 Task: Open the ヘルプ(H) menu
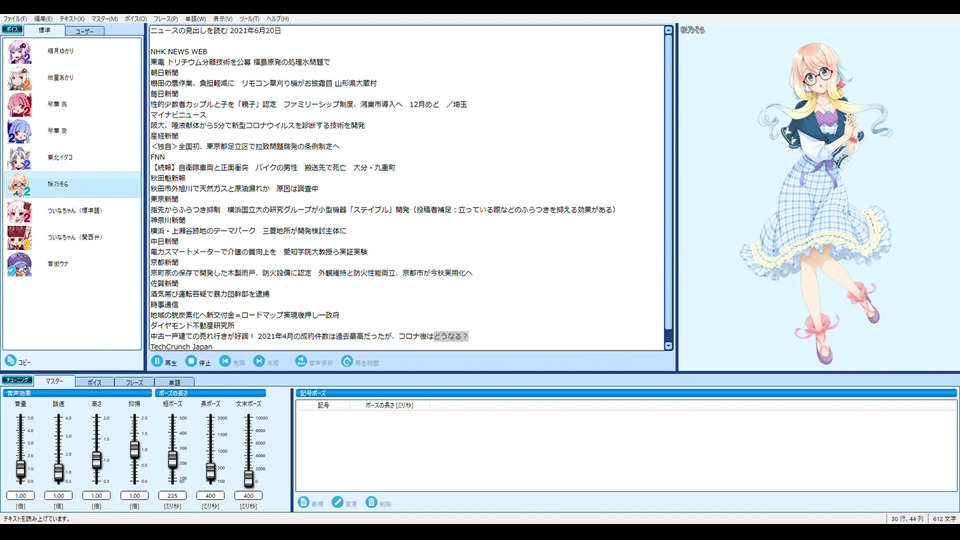tap(277, 19)
